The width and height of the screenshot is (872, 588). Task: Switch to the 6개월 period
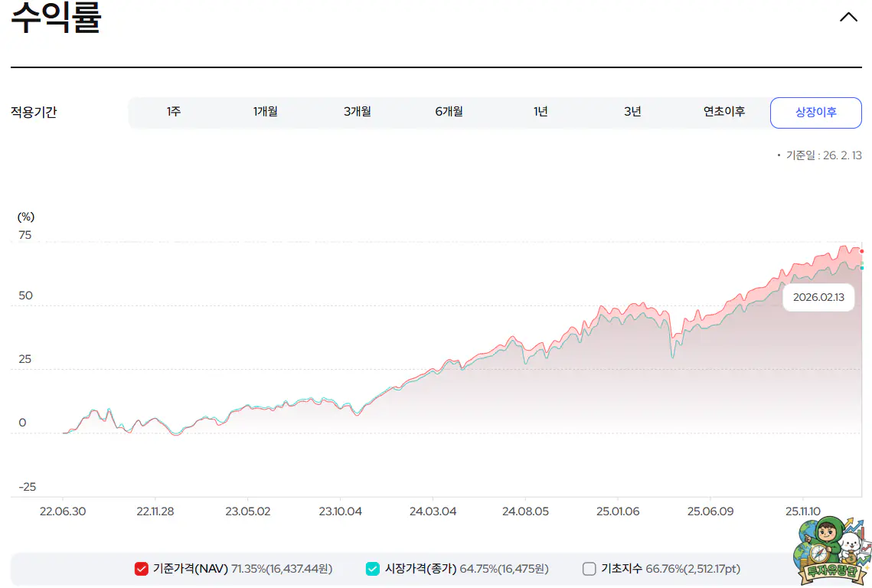449,112
